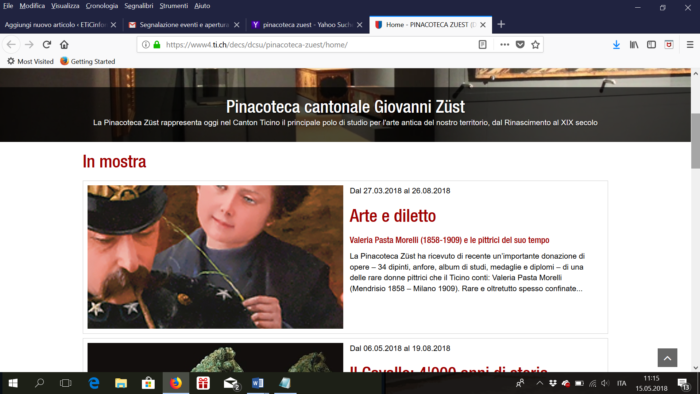Screen dimensions: 700x394
Task: Open the Arte e diletto exhibition link
Action: 392,216
